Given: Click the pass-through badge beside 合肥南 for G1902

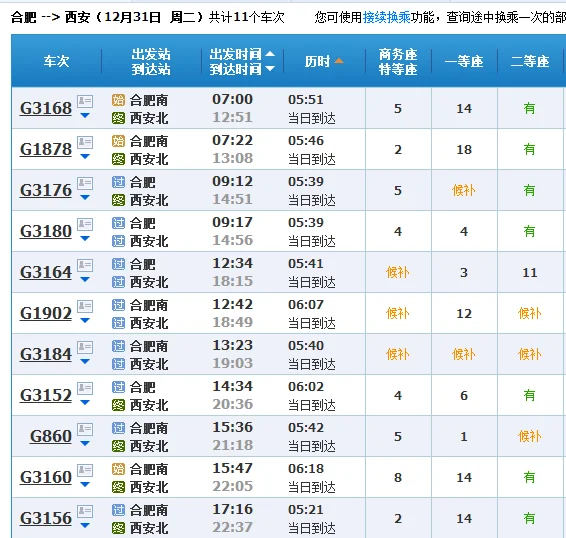Looking at the screenshot, I should tap(118, 305).
